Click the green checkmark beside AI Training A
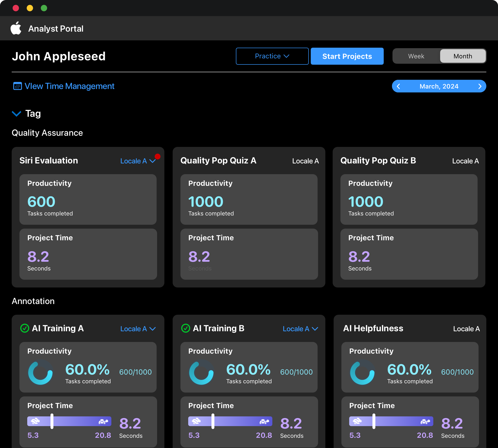Image resolution: width=498 pixels, height=448 pixels. (x=25, y=328)
